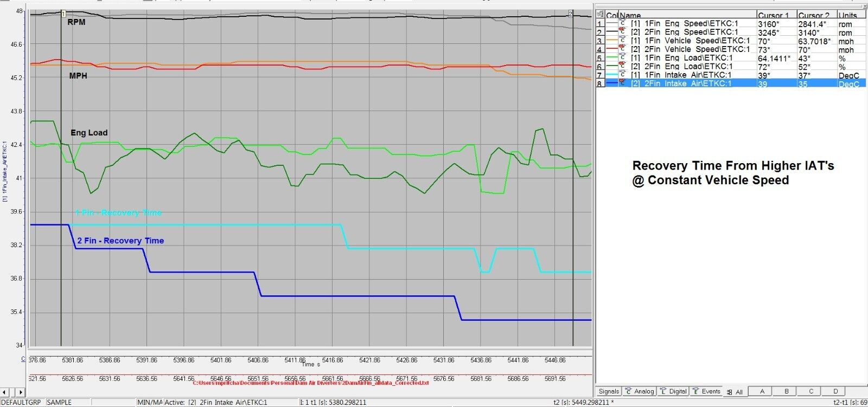Open the Events tab
Screen dimensions: 868x407
click(706, 391)
